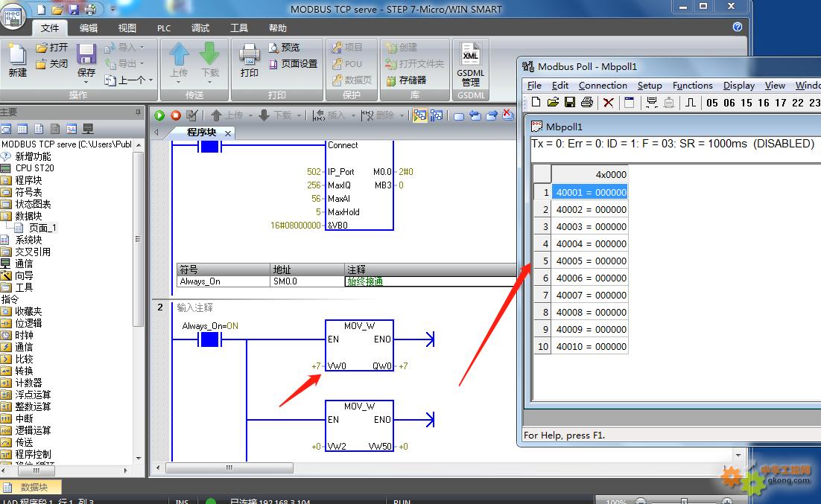Select 状态图表 in the project tree

coord(33,204)
